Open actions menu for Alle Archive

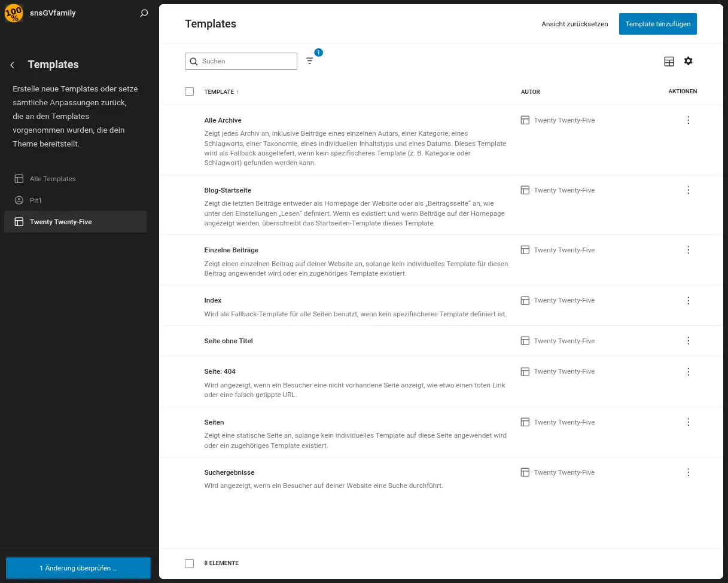tap(689, 120)
